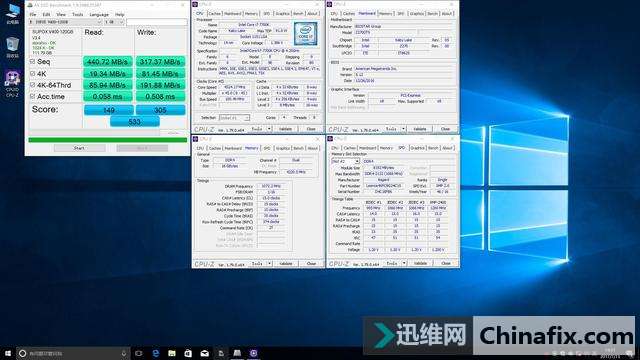Open File Explorer from the taskbar
640x360 pixels.
[172, 353]
